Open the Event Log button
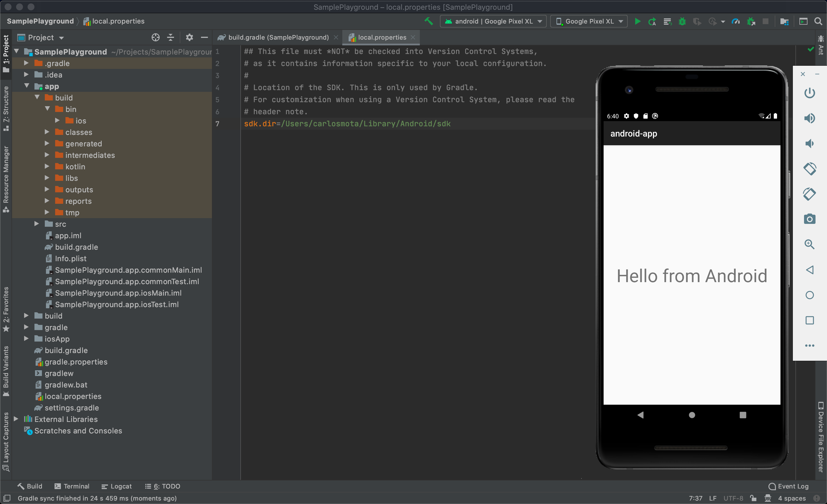 pos(789,486)
